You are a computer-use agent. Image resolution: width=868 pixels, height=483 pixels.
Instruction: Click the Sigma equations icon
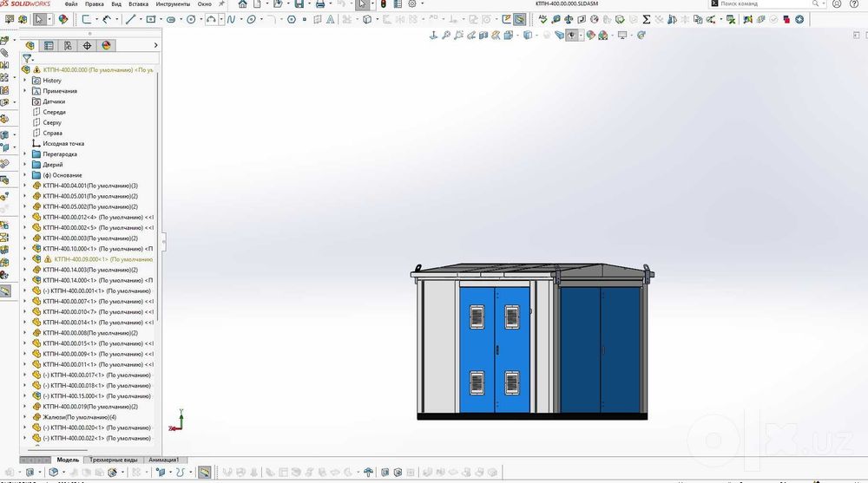(x=646, y=19)
